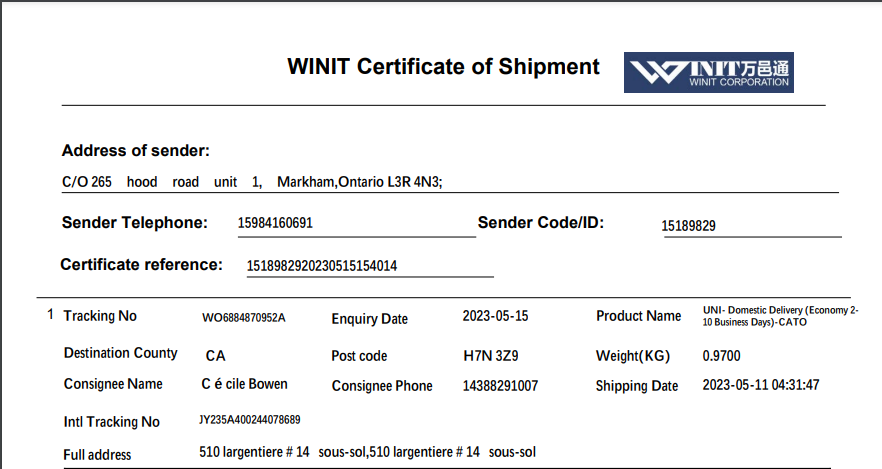Click the Product Name label
The width and height of the screenshot is (882, 469).
[x=638, y=316]
